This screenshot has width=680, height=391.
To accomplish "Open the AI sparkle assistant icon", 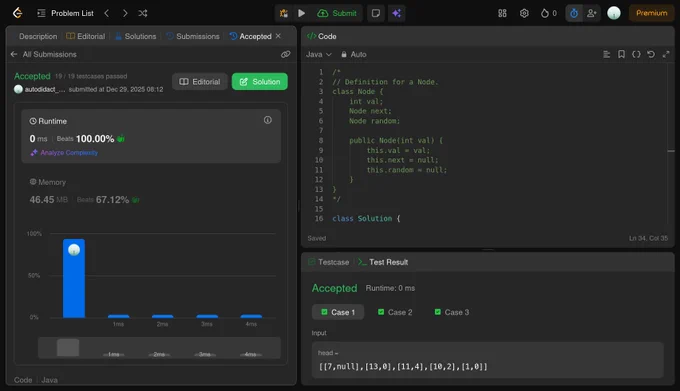I will point(396,13).
